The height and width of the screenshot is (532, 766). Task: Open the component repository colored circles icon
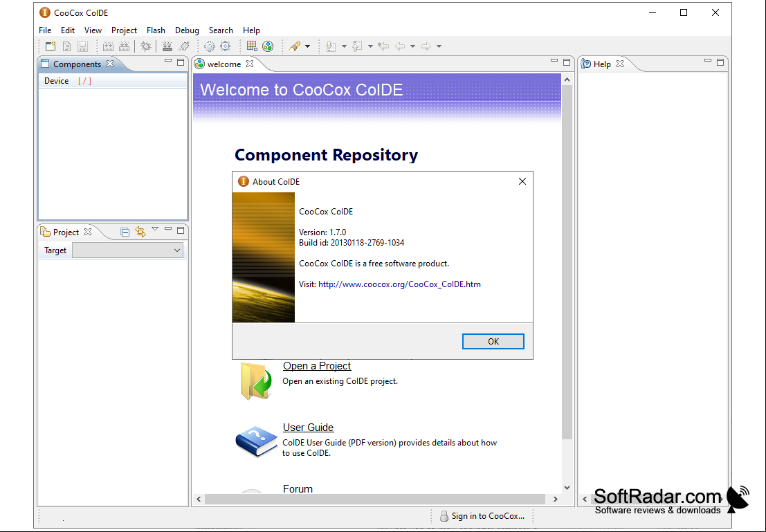click(x=268, y=46)
